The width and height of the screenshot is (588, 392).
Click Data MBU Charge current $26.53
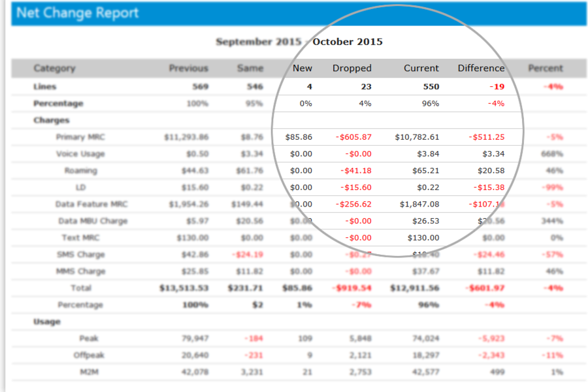point(425,221)
